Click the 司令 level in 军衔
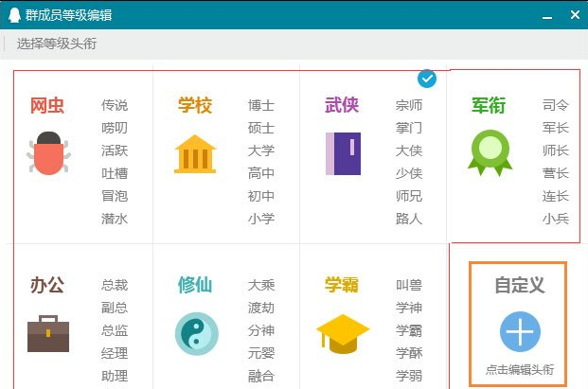 (556, 105)
